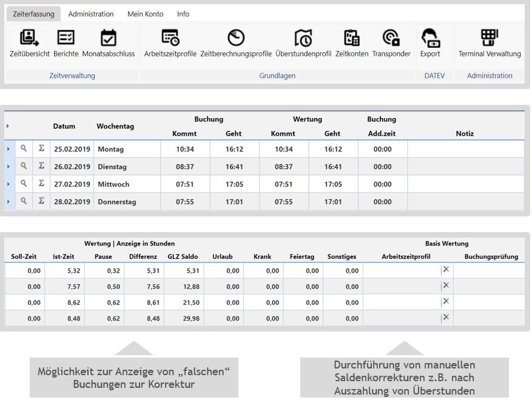Screen dimensions: 532x400
Task: Select GLZ Saldo value 21,50
Action: pyautogui.click(x=184, y=302)
